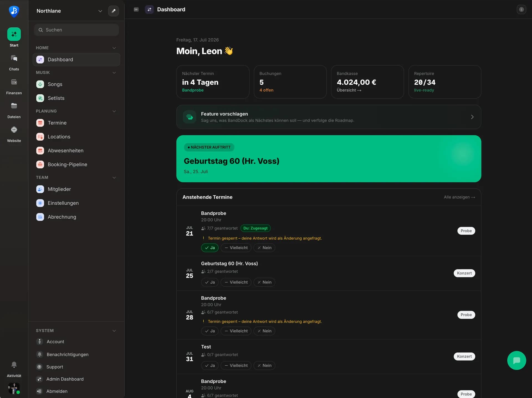Click the Feature vorschlagen icon
Image resolution: width=532 pixels, height=398 pixels.
click(190, 117)
